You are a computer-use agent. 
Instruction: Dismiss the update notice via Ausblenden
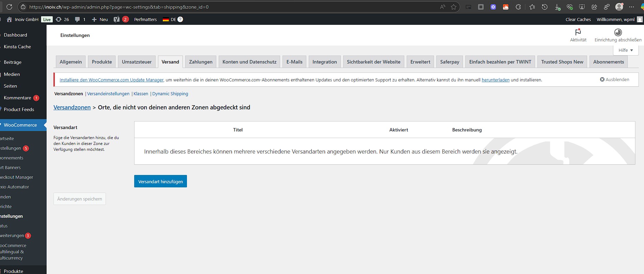[x=614, y=79]
